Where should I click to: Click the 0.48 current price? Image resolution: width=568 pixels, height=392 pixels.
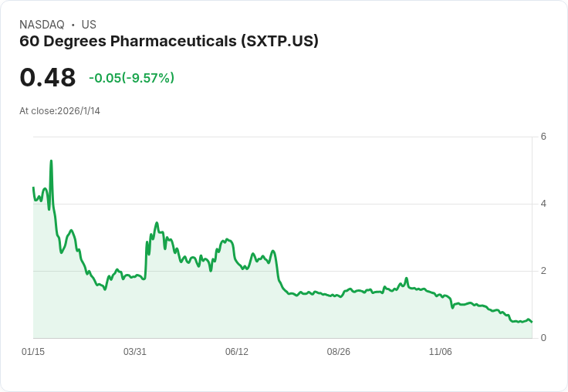pyautogui.click(x=48, y=77)
